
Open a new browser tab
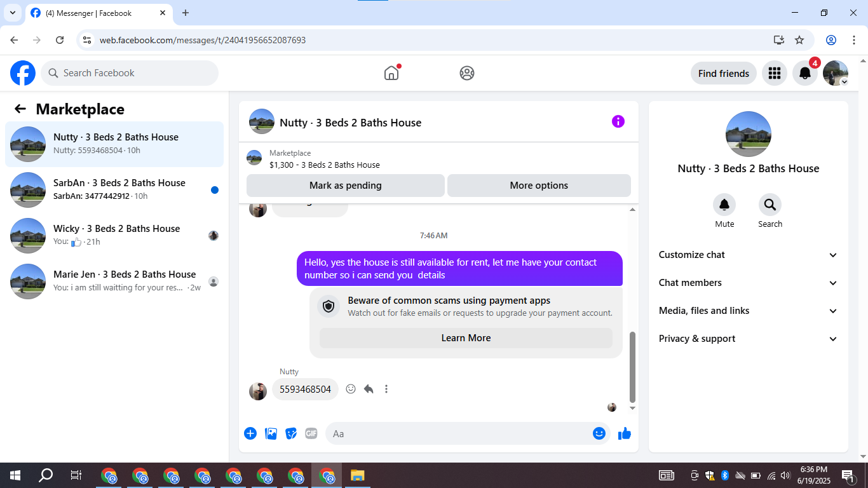[x=186, y=13]
